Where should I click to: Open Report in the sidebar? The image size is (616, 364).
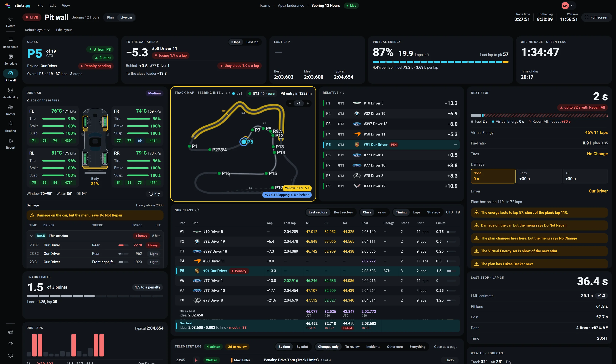coord(11,144)
